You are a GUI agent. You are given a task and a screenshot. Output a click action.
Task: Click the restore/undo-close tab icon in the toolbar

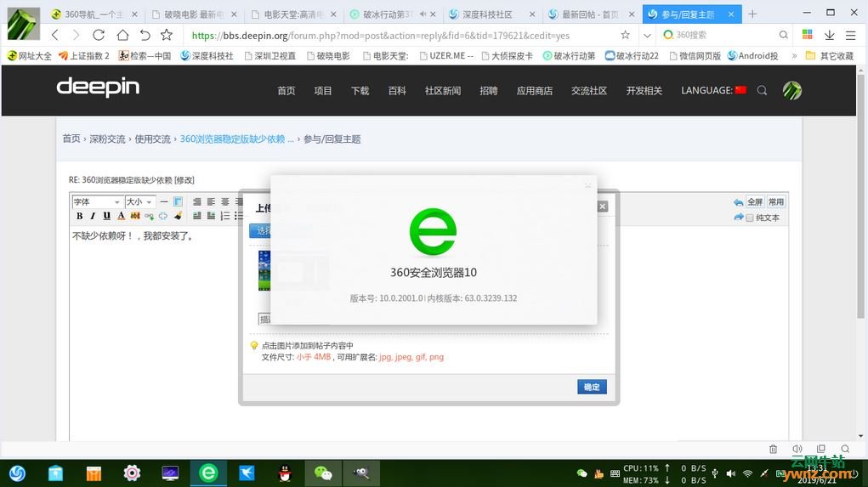(145, 35)
